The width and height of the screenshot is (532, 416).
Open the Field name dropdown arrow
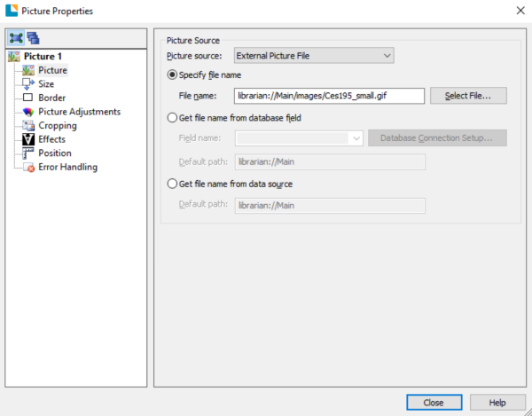tap(356, 138)
